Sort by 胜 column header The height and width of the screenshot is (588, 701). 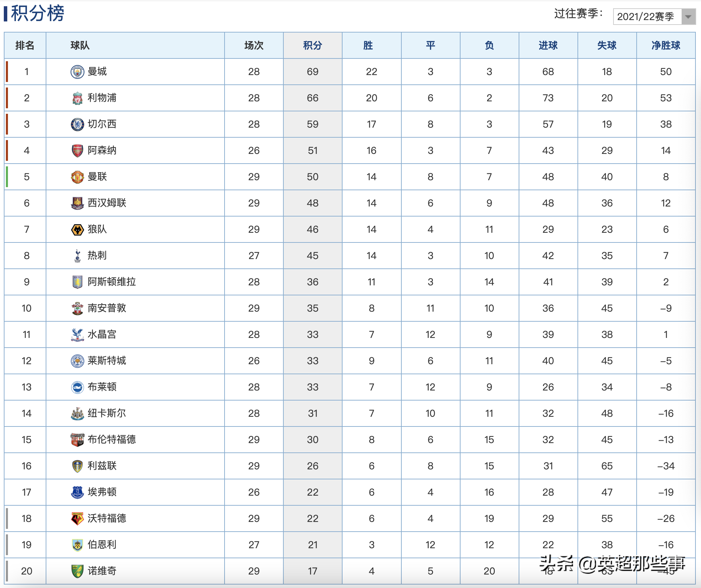pyautogui.click(x=372, y=45)
